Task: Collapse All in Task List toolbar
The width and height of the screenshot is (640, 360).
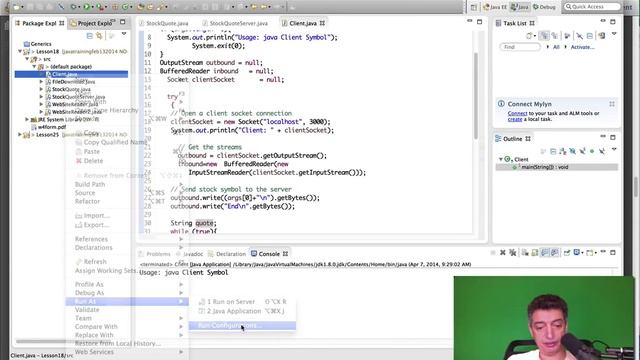Action: pyautogui.click(x=590, y=36)
